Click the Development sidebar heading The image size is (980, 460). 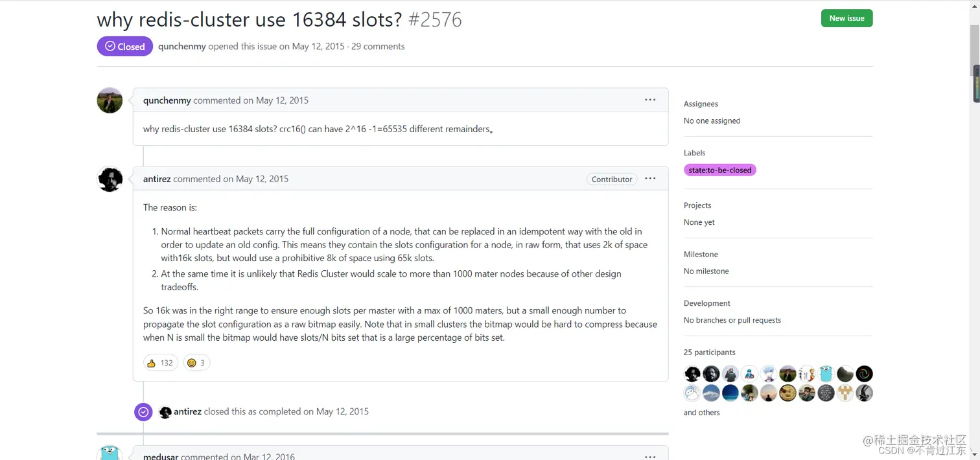tap(707, 303)
